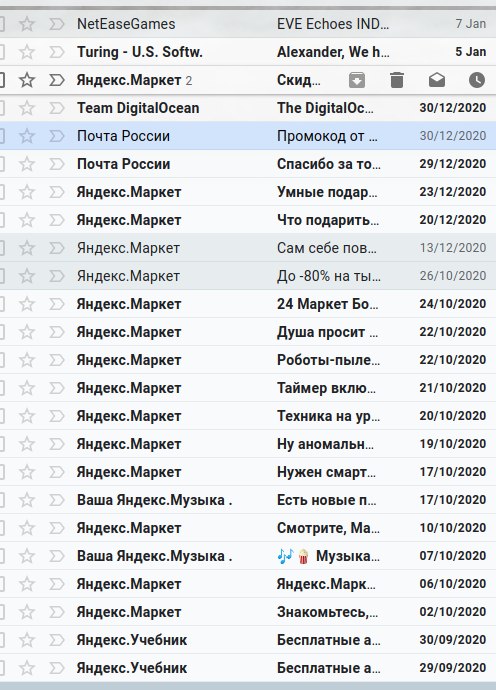Open the 'Знакомьтесь,…' subject line

tap(327, 612)
